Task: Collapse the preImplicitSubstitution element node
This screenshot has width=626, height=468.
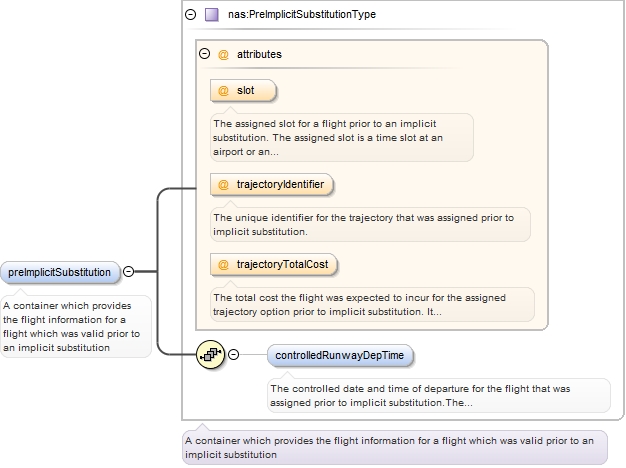Action: pos(129,271)
